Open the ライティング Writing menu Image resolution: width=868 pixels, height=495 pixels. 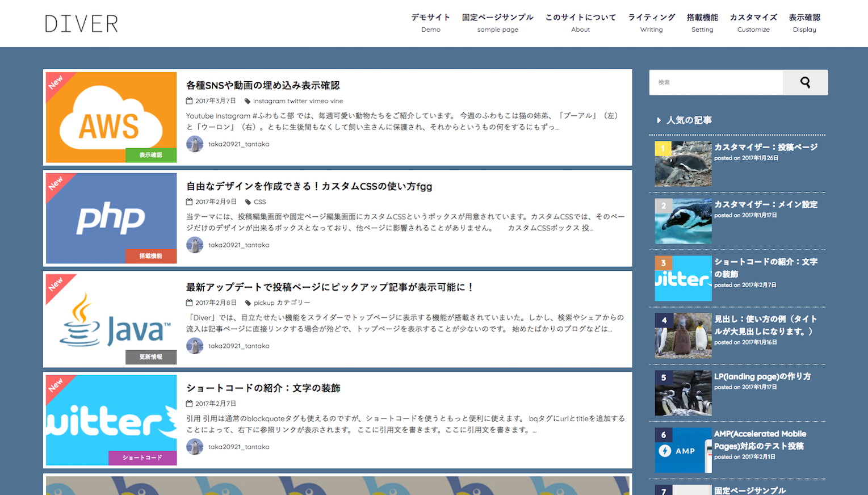[652, 23]
